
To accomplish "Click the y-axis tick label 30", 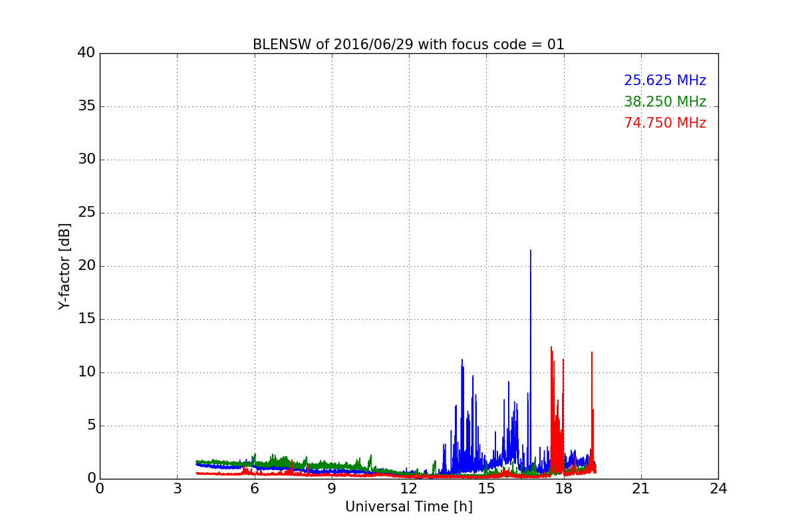I will (86, 160).
